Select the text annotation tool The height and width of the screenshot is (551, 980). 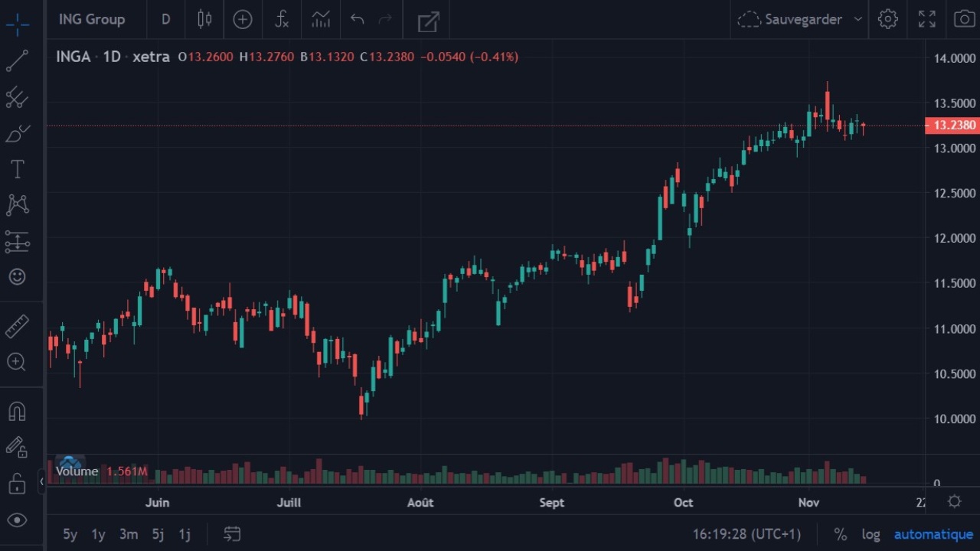tap(17, 169)
